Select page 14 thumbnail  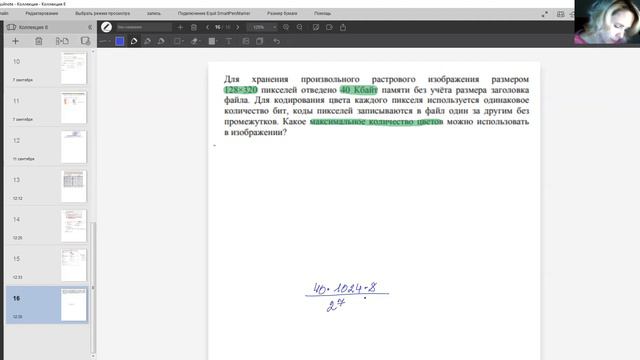point(74,226)
